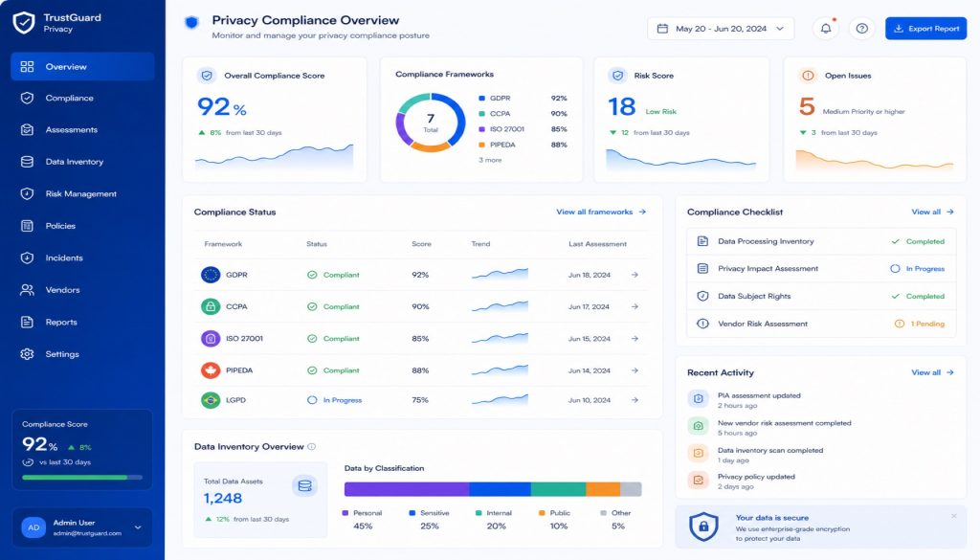Click the PIA assessment updated activity icon
Screen dimensions: 980x560
click(x=698, y=399)
